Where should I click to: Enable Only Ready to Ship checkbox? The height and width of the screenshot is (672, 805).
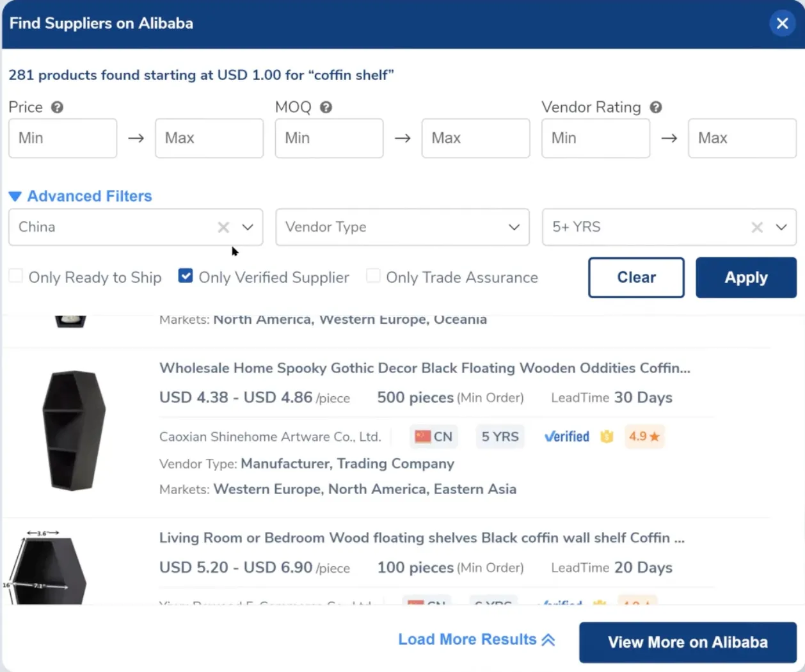[x=16, y=276]
